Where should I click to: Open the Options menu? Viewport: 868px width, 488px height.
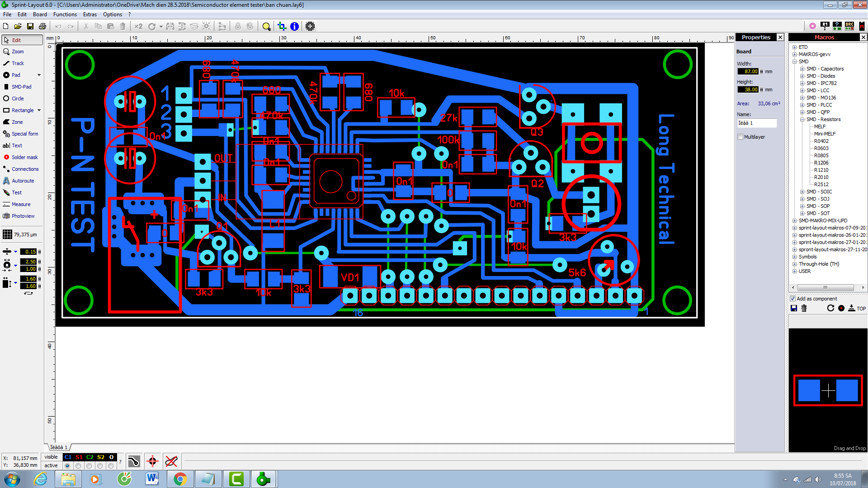[113, 14]
